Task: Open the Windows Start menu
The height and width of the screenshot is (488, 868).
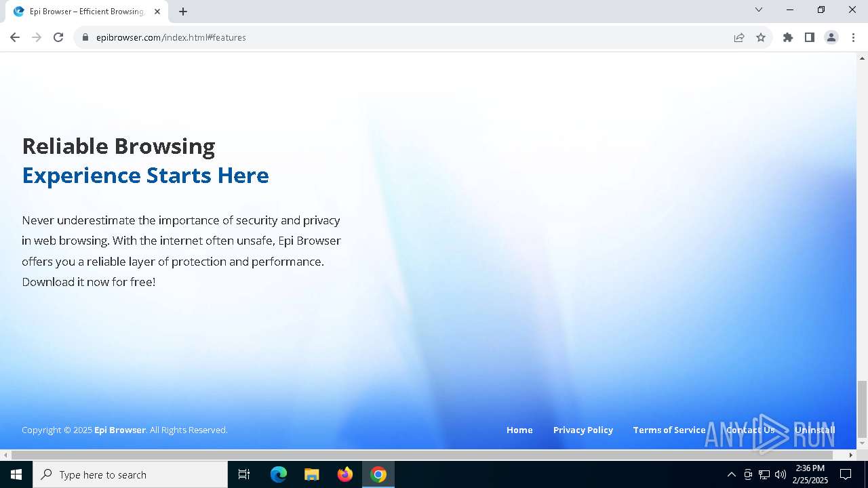Action: (16, 474)
